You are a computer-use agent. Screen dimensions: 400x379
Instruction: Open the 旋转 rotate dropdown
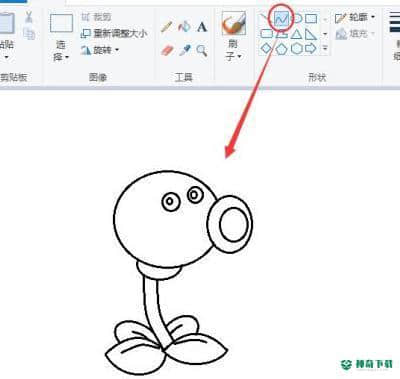coord(100,50)
